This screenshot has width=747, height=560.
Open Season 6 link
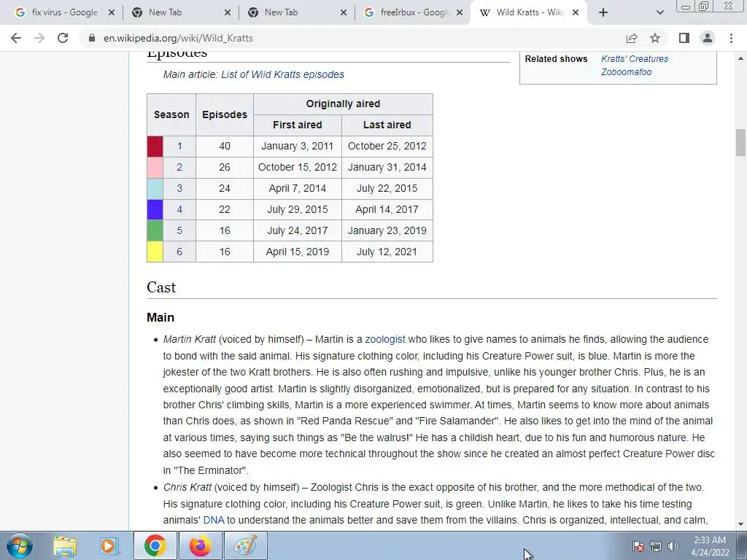click(x=179, y=252)
